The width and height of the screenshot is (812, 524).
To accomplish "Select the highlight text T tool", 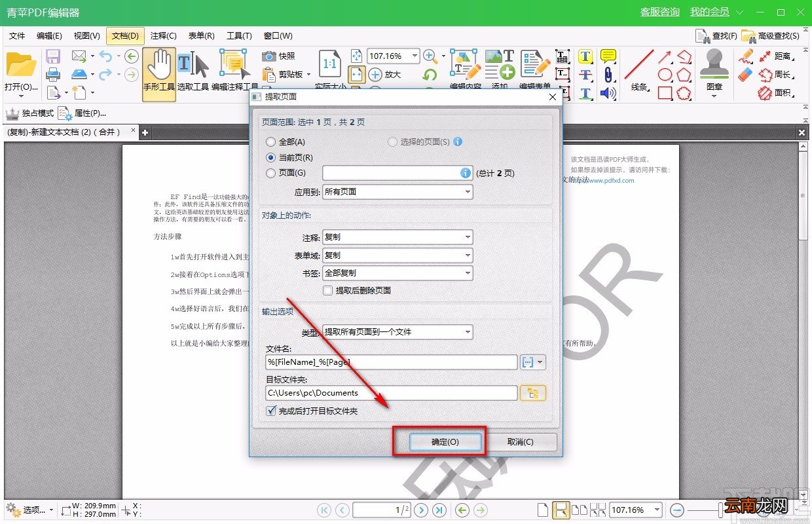I will tap(585, 56).
